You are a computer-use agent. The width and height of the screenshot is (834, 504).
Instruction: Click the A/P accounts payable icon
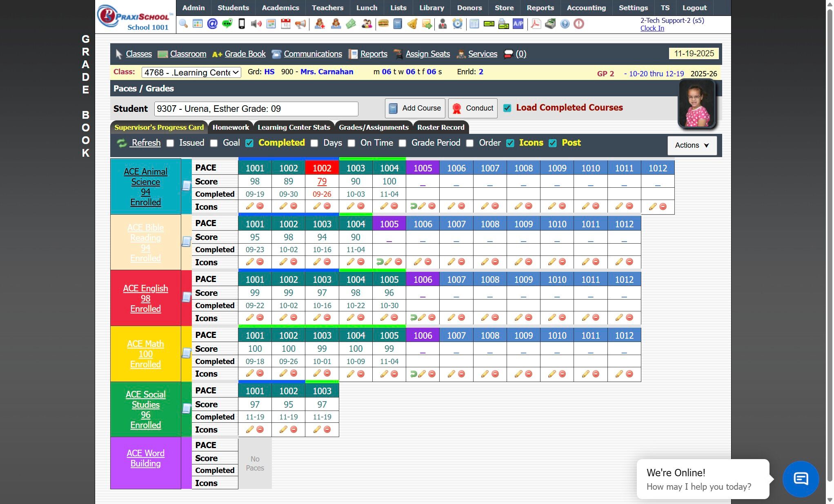518,24
